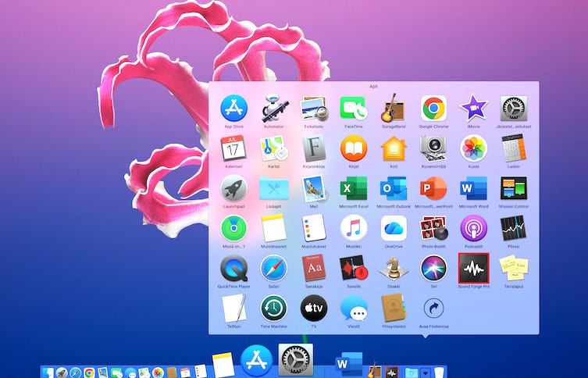Click the Microsoft Word icon in the Dock

pyautogui.click(x=349, y=364)
